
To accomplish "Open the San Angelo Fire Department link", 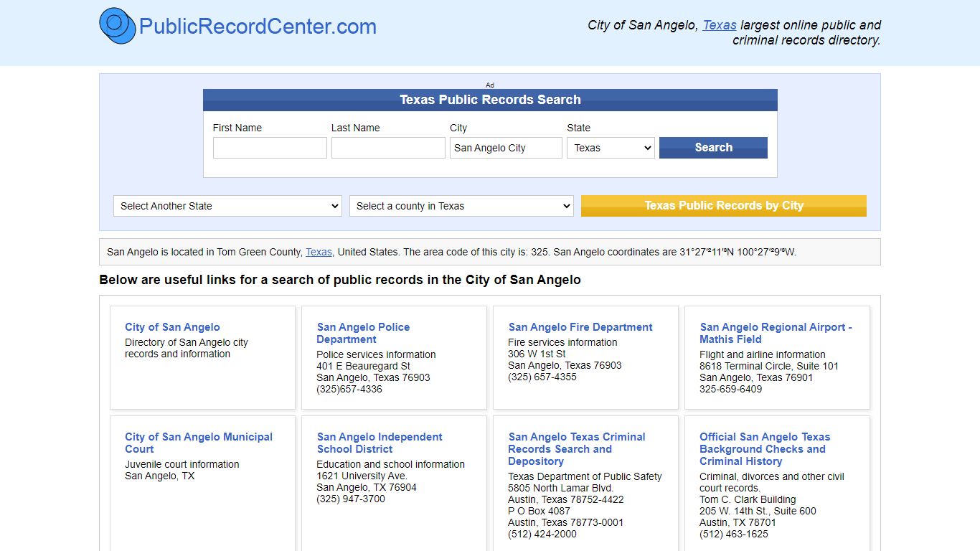I will tap(580, 327).
